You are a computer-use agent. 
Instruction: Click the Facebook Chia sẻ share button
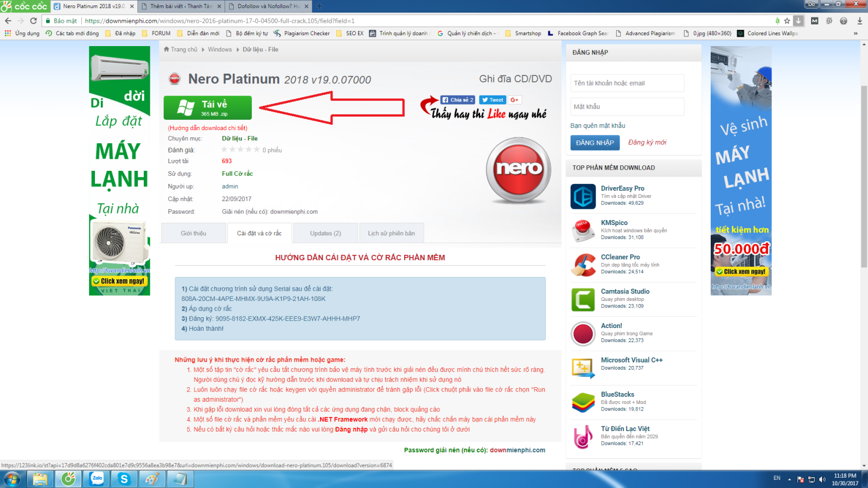tap(457, 100)
